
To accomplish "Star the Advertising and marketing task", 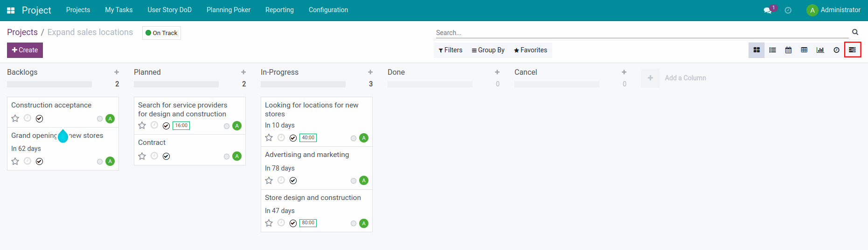I will (x=269, y=180).
